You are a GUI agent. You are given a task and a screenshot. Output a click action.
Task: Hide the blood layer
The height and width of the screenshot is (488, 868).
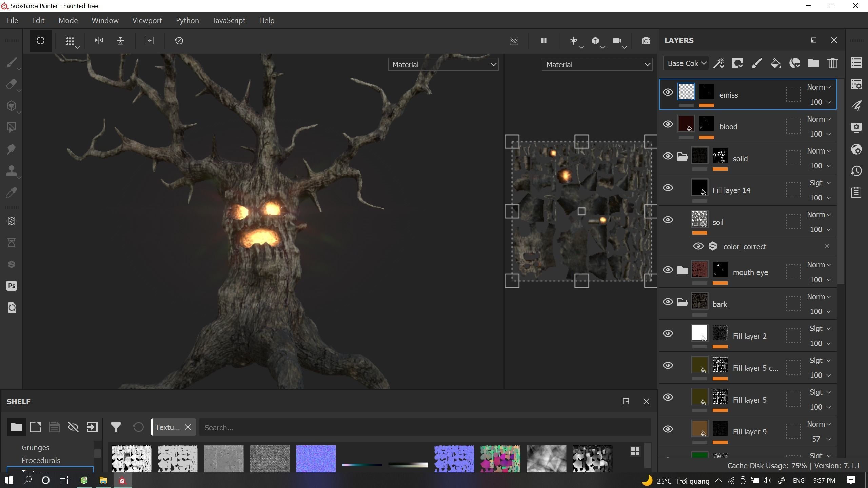(668, 124)
